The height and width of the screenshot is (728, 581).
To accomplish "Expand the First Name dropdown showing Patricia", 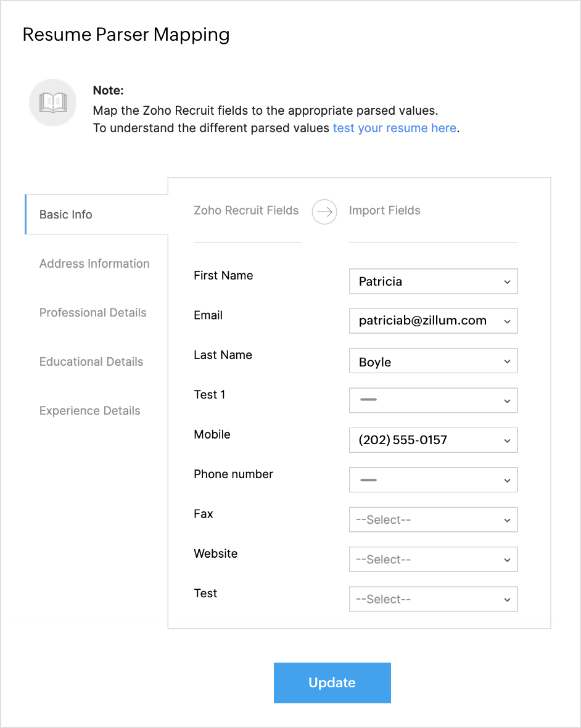I will [433, 281].
